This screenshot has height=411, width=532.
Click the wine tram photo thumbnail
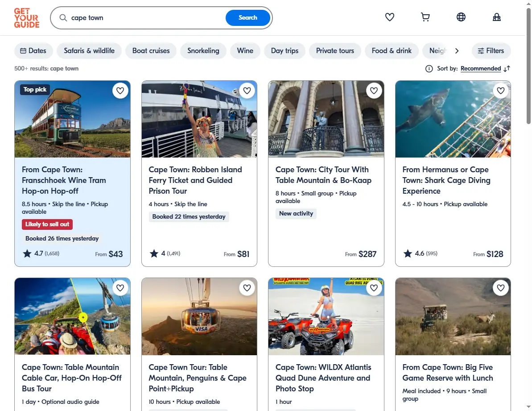(x=72, y=119)
